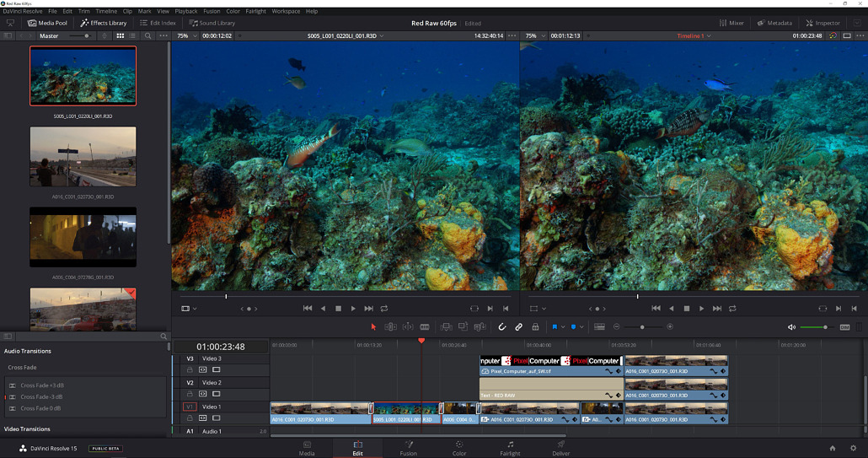Open the Playback menu
This screenshot has height=458, width=868.
186,11
